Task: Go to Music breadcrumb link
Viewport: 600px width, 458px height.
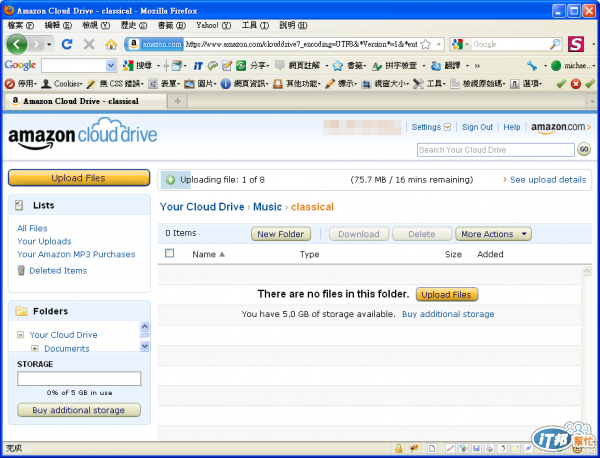Action: [267, 207]
